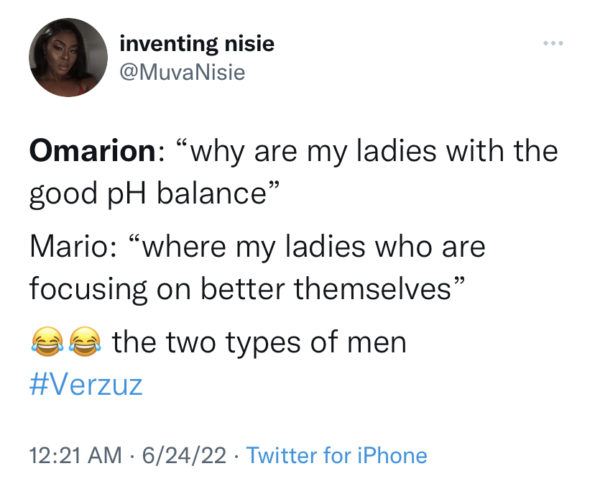This screenshot has width=595, height=484.
Task: Click the phrase good pH balance
Action: coord(148,194)
